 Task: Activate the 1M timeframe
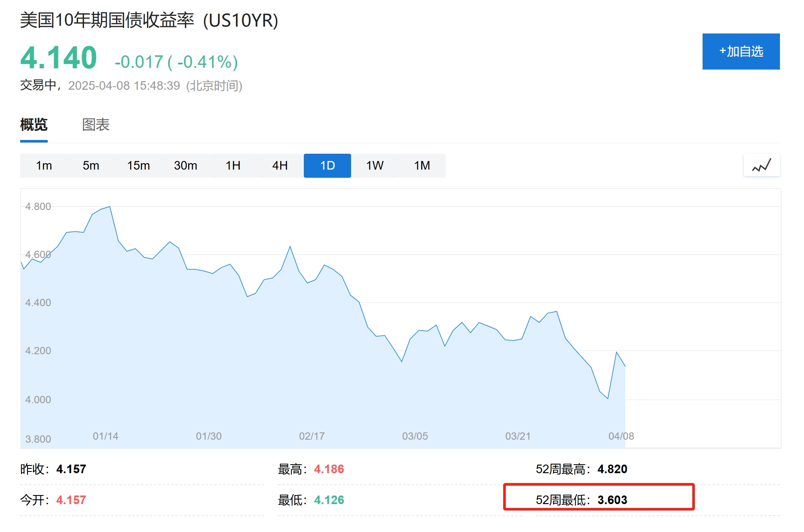coord(422,165)
